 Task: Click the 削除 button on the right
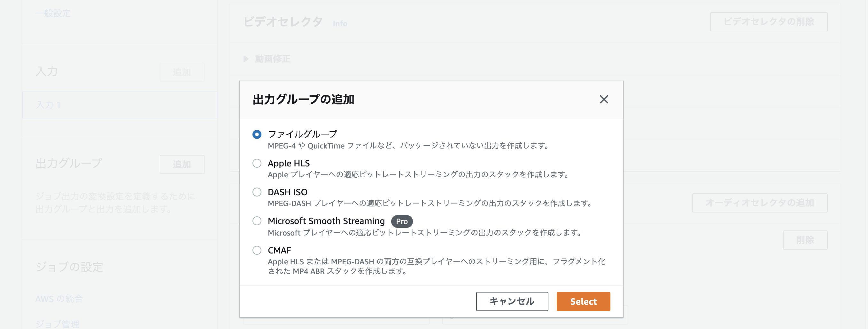805,240
